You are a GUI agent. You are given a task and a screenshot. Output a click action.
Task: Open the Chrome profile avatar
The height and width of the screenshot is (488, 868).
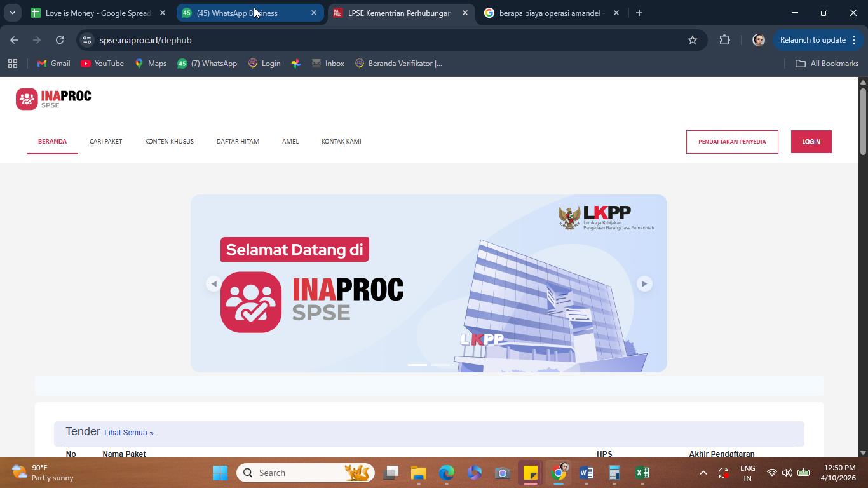click(x=758, y=40)
